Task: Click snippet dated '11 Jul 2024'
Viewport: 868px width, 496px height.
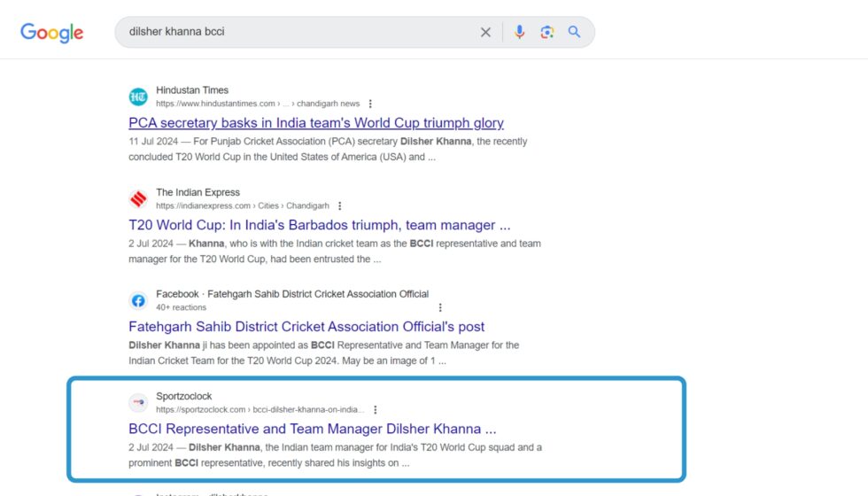Action: coord(328,149)
